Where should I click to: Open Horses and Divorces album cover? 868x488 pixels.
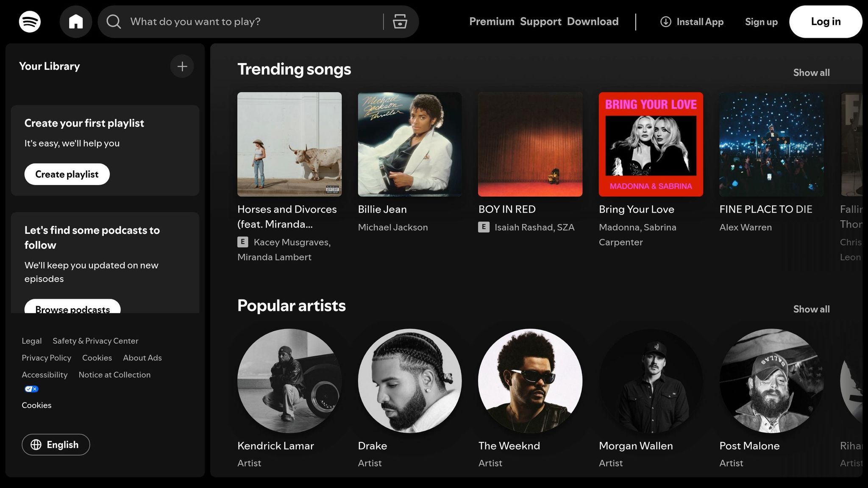pyautogui.click(x=289, y=144)
